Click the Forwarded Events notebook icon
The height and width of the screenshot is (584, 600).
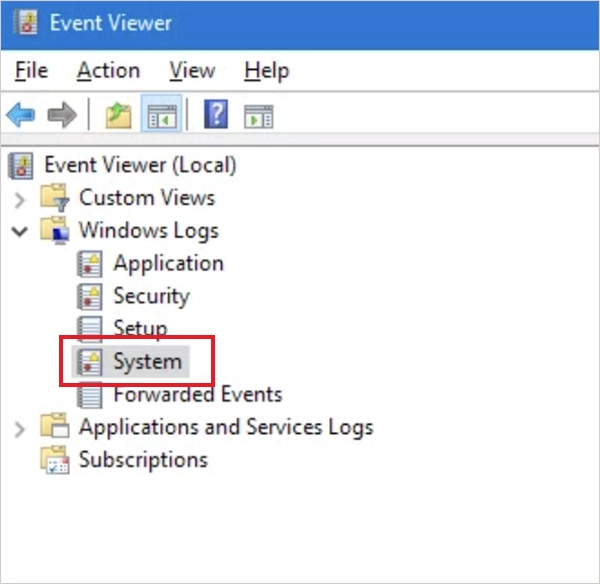[90, 395]
